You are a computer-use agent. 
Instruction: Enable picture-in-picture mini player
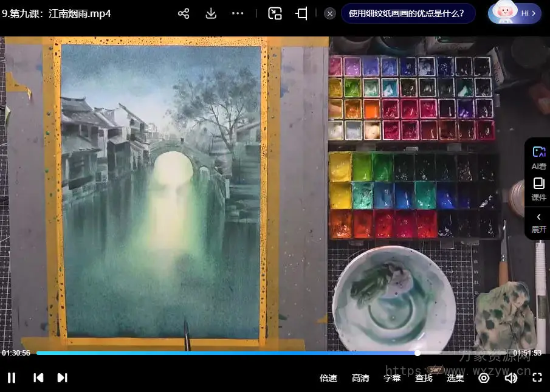pos(275,13)
